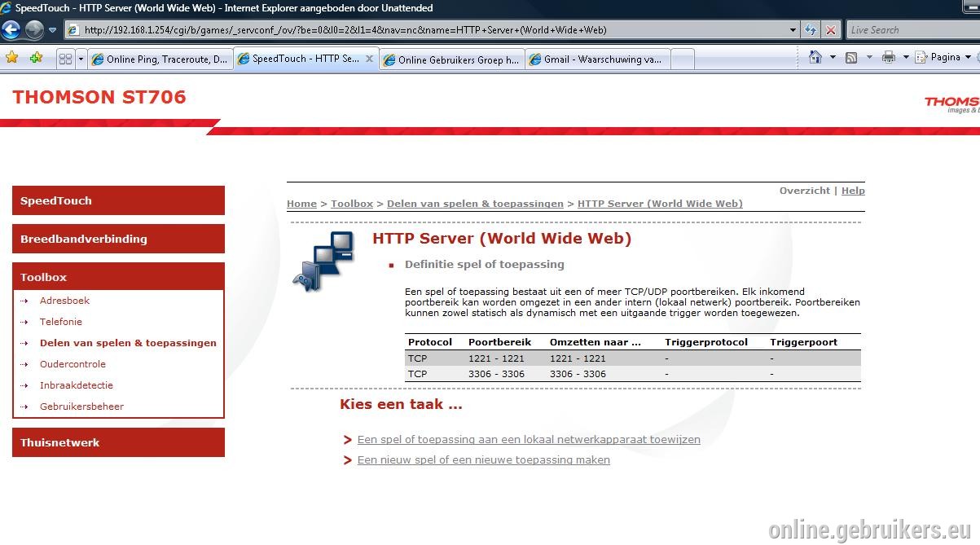Go to Oudercontrole in Toolbox menu
Viewport: 980px width, 545px height.
[73, 364]
